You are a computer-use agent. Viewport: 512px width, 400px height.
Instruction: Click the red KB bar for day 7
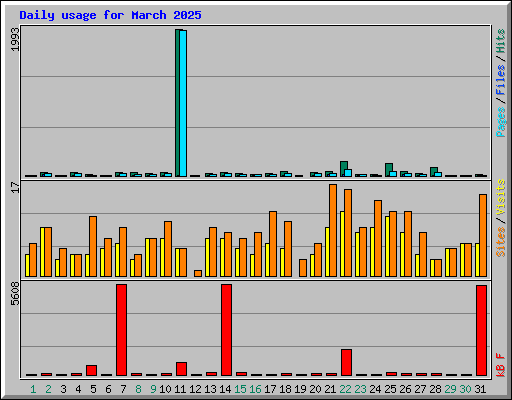point(121,330)
